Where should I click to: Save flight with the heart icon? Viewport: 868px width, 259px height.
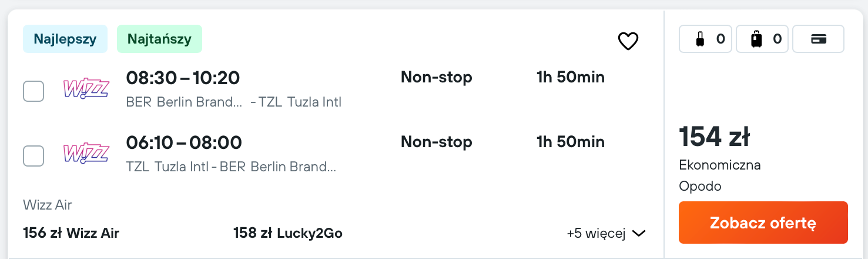point(628,41)
